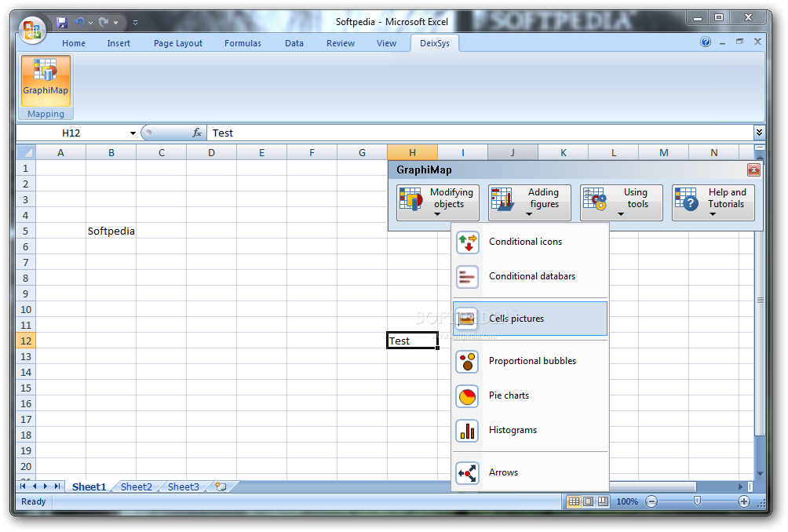This screenshot has width=788, height=532.
Task: Open the Help and Tutorials dropdown
Action: coord(713,203)
